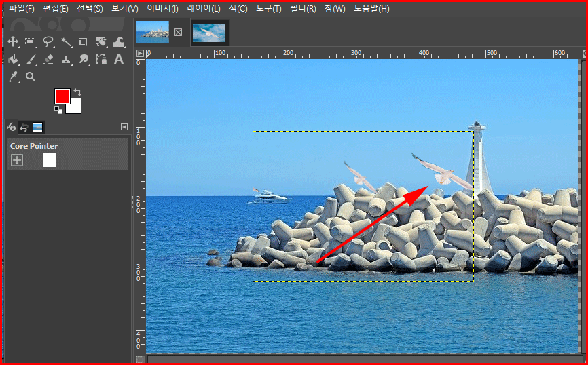Open the 레이어(L) menu
This screenshot has width=588, height=365.
click(204, 9)
